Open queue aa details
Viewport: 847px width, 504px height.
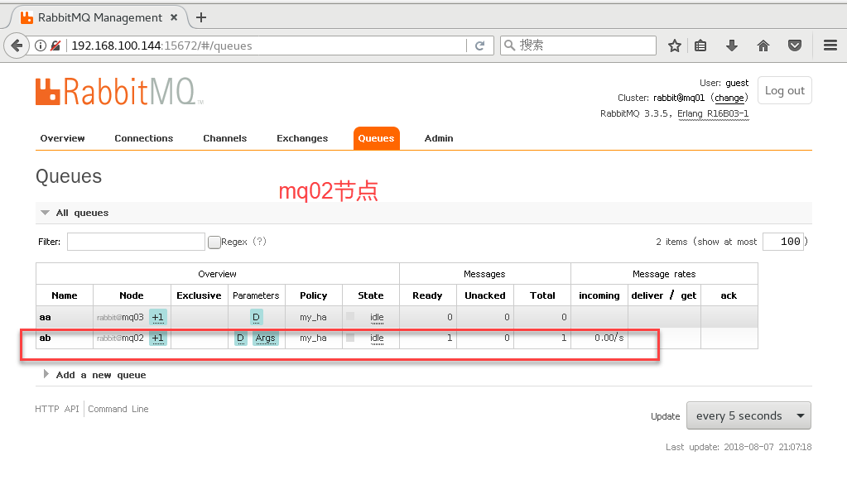coord(46,317)
